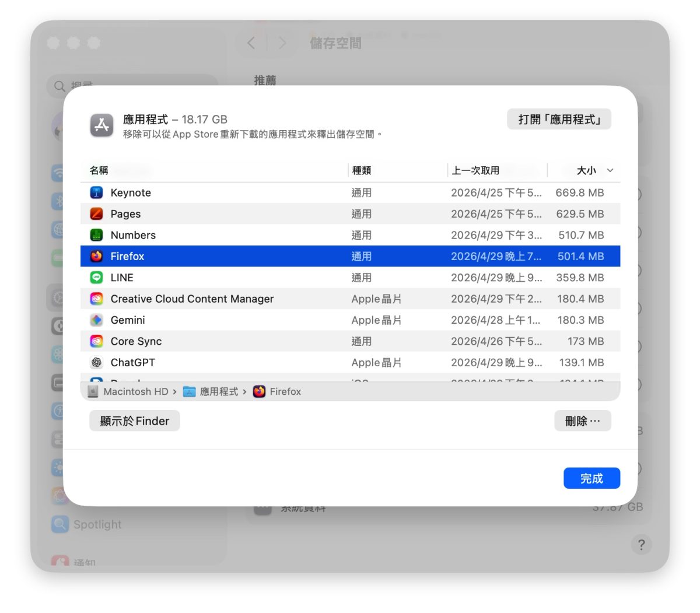Click the search magnifier icon in sidebar
Viewport: 700px width, 613px height.
pyautogui.click(x=60, y=86)
